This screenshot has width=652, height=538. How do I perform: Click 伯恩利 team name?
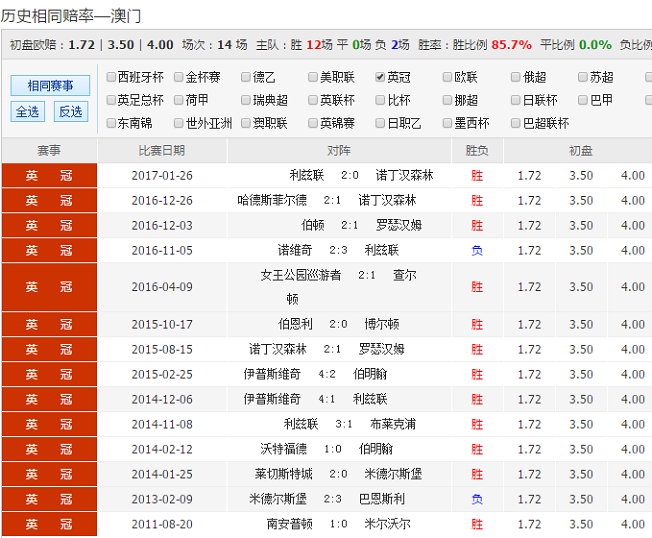(x=295, y=324)
